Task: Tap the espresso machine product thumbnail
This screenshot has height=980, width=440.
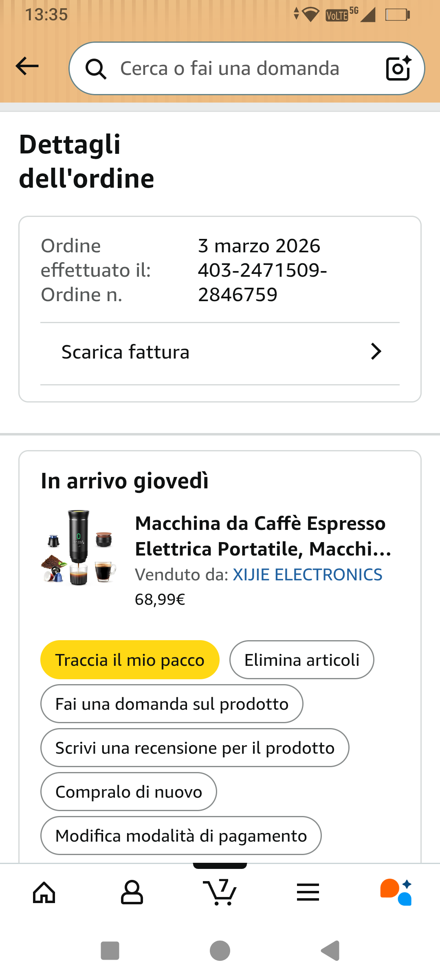Action: (79, 547)
